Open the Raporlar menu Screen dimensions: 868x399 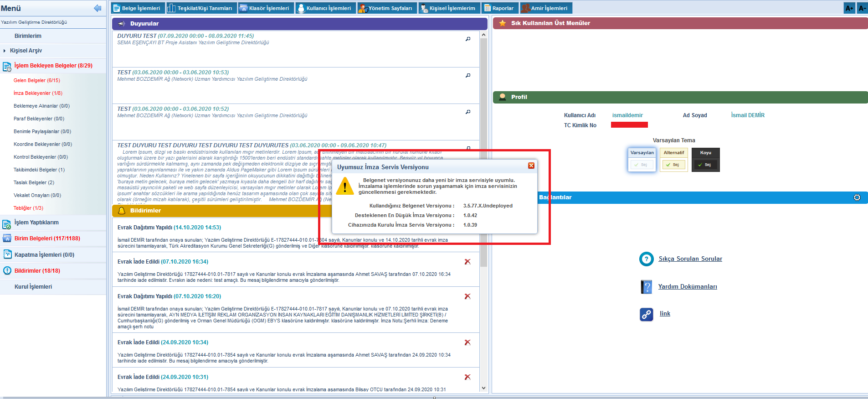499,8
